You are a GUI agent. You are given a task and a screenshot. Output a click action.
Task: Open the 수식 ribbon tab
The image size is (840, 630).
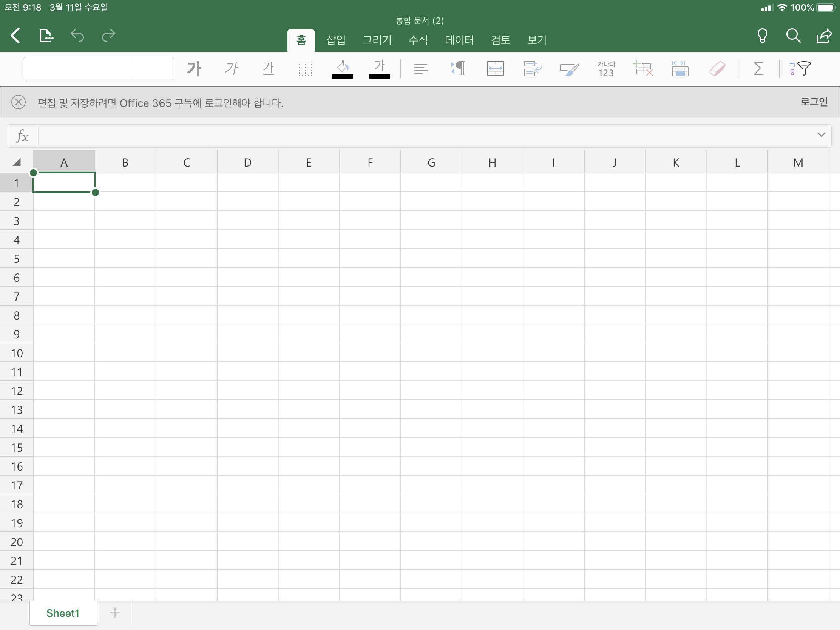tap(418, 40)
